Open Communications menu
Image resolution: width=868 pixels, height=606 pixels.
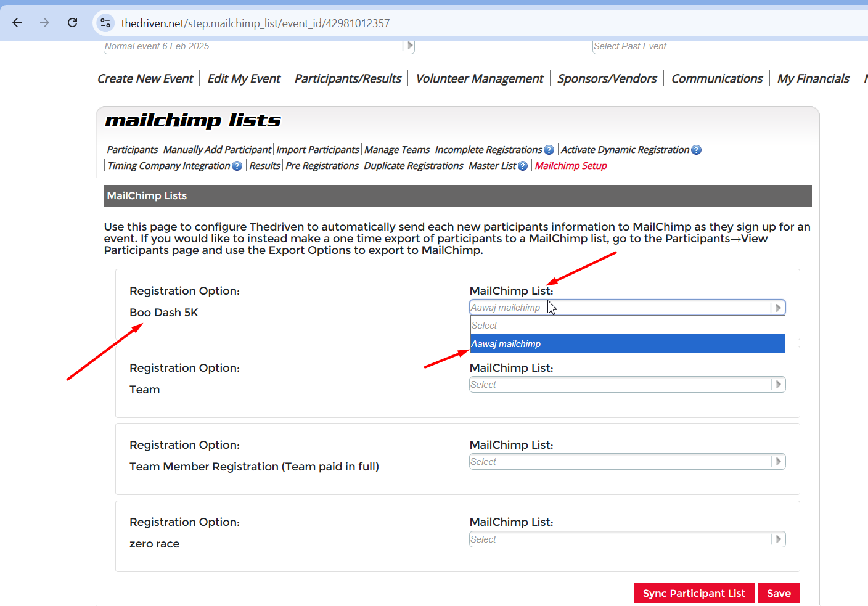click(717, 78)
